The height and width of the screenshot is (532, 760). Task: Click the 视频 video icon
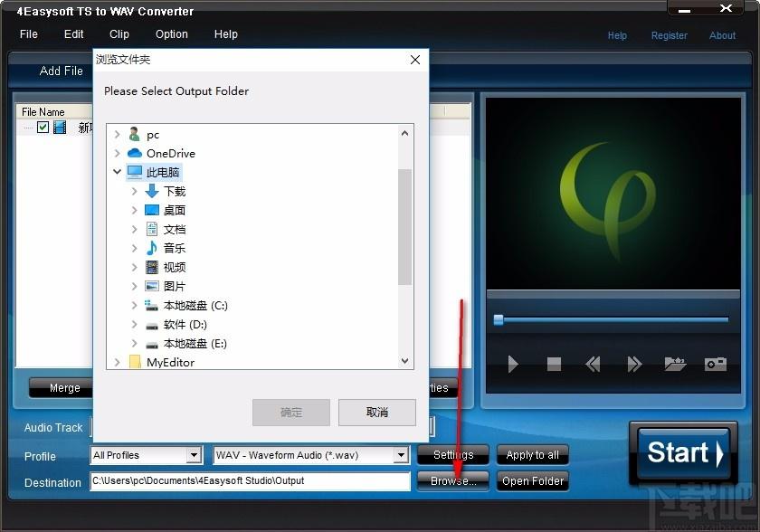click(152, 267)
